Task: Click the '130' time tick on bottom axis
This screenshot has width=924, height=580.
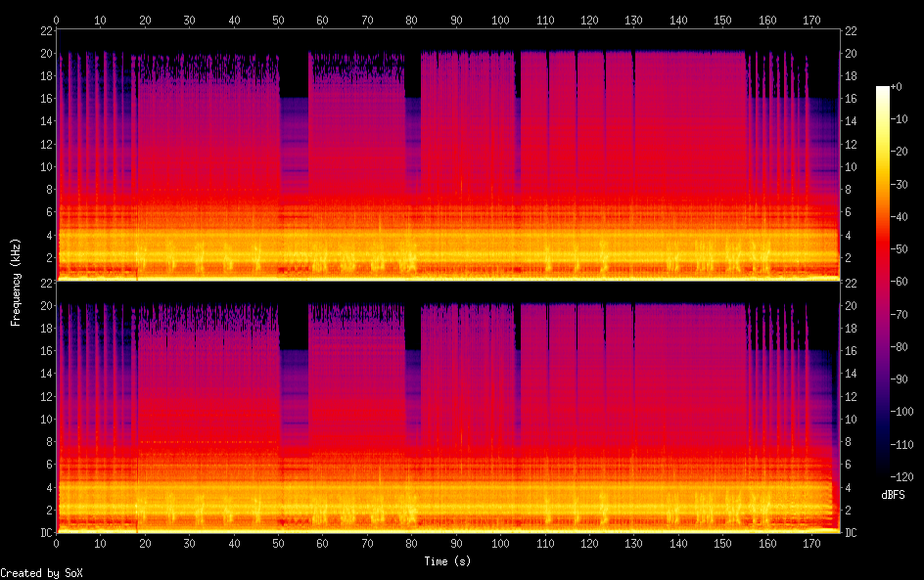Action: pyautogui.click(x=634, y=543)
